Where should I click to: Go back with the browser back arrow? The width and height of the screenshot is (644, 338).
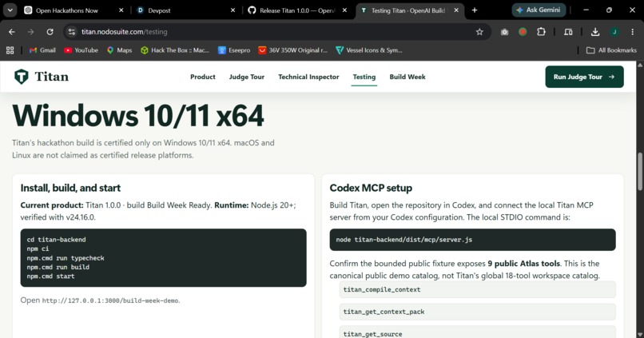[x=11, y=32]
